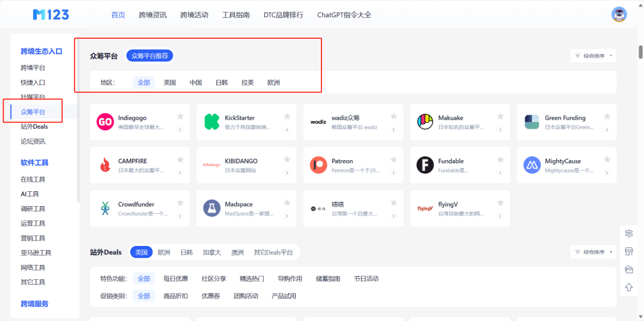
Task: Click the CAMPFIRE flame logo
Action: pyautogui.click(x=105, y=165)
